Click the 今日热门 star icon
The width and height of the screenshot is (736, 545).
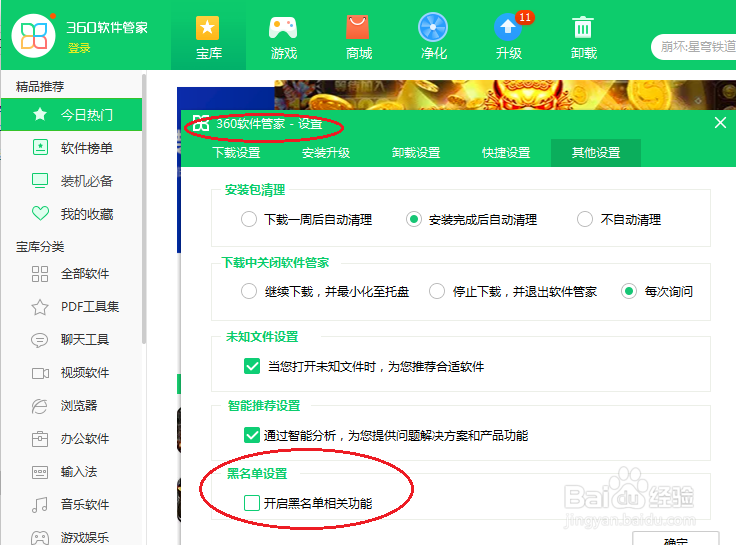(40, 114)
